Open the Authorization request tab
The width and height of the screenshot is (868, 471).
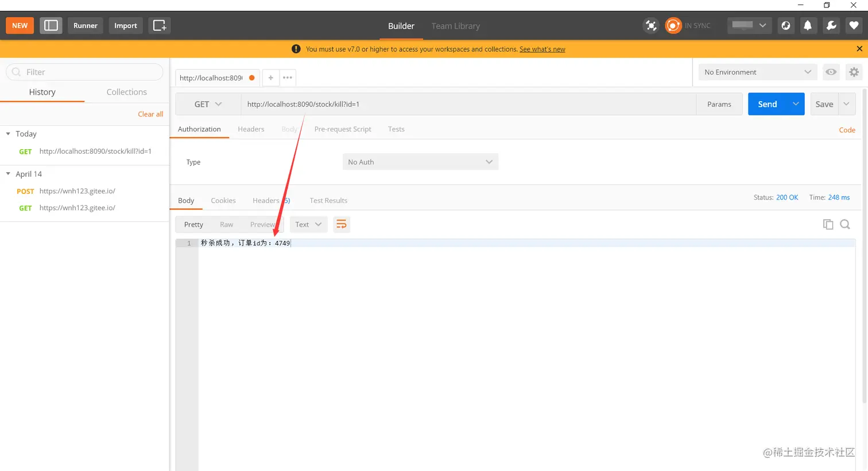(x=199, y=129)
